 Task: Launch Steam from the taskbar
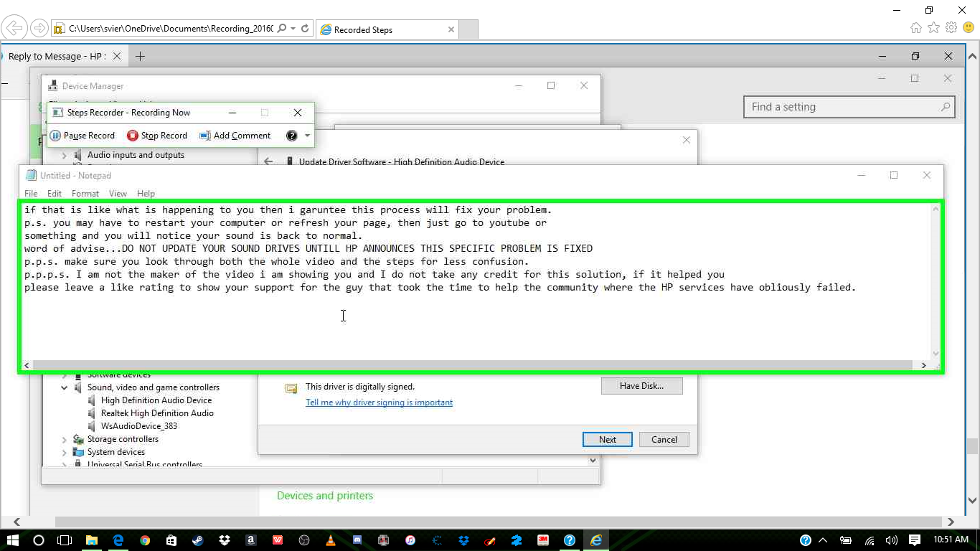pos(198,540)
